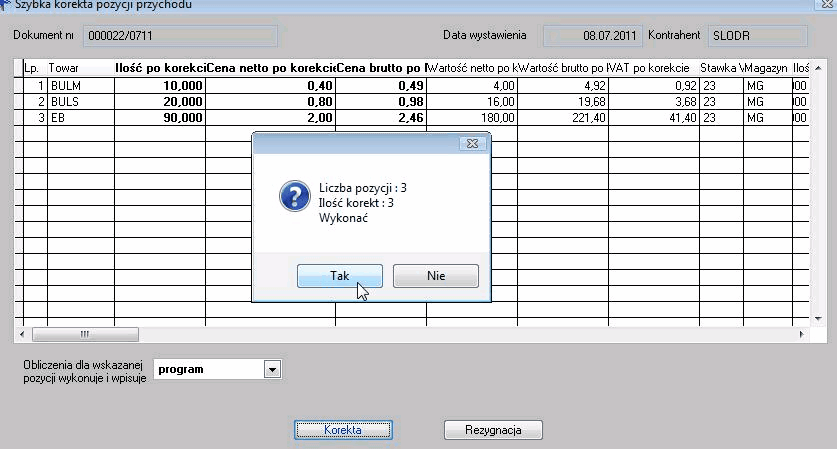This screenshot has width=837, height=449.
Task: Click the table's scroll right arrow
Action: 802,335
